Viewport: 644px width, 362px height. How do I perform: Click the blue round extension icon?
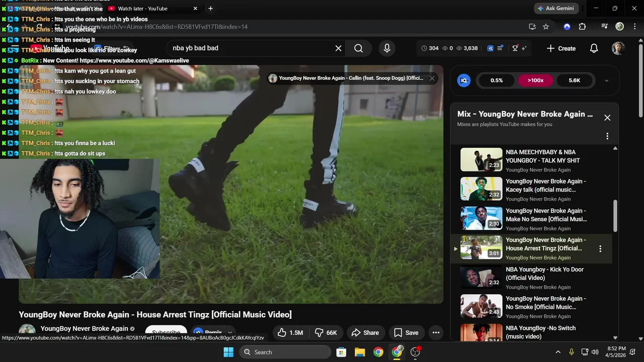click(567, 27)
